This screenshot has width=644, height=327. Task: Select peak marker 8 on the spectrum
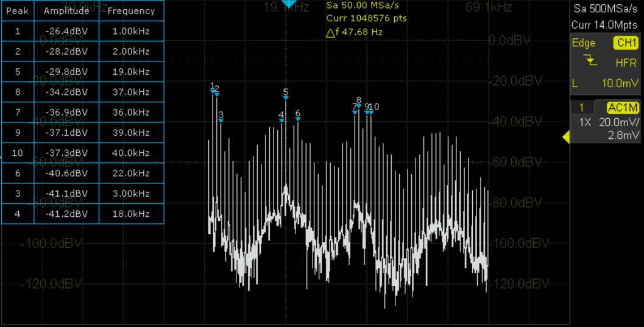[359, 105]
